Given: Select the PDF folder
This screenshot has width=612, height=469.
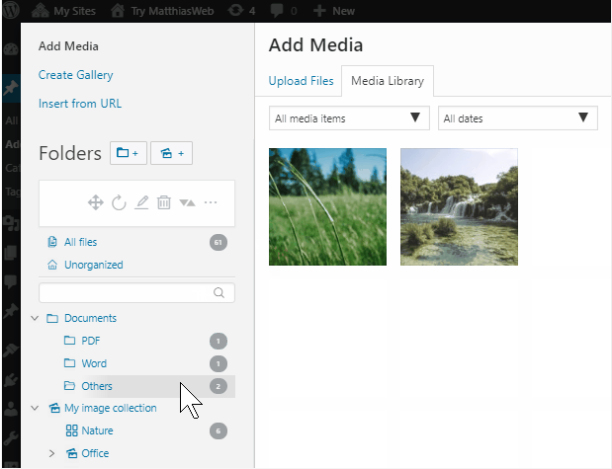Looking at the screenshot, I should click(91, 341).
